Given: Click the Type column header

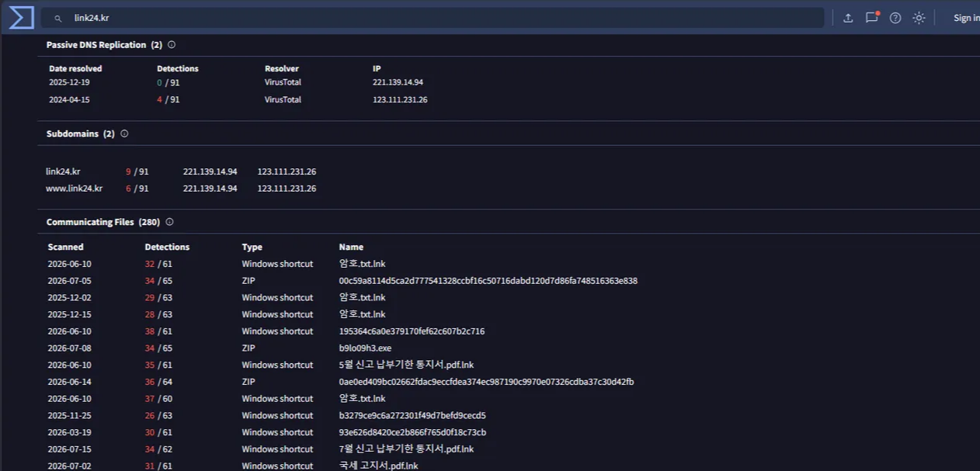Looking at the screenshot, I should click(252, 247).
